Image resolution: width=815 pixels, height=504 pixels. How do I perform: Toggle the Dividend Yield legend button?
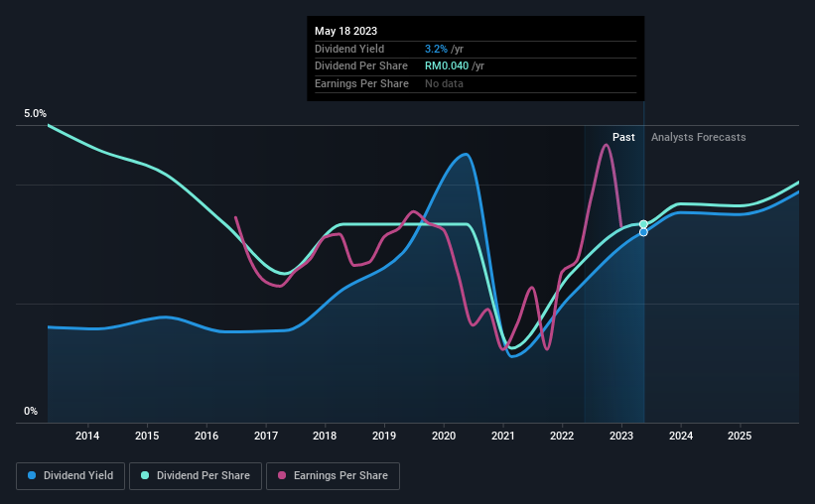tap(70, 476)
